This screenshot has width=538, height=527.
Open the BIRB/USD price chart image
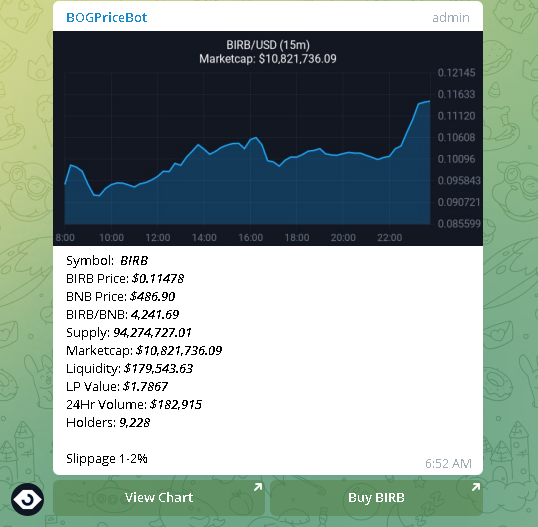coord(268,138)
